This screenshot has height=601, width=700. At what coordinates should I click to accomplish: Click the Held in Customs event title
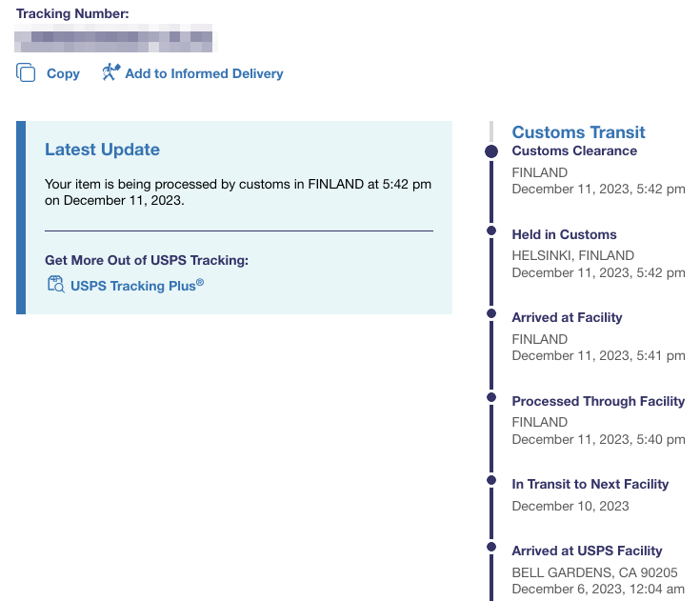564,234
